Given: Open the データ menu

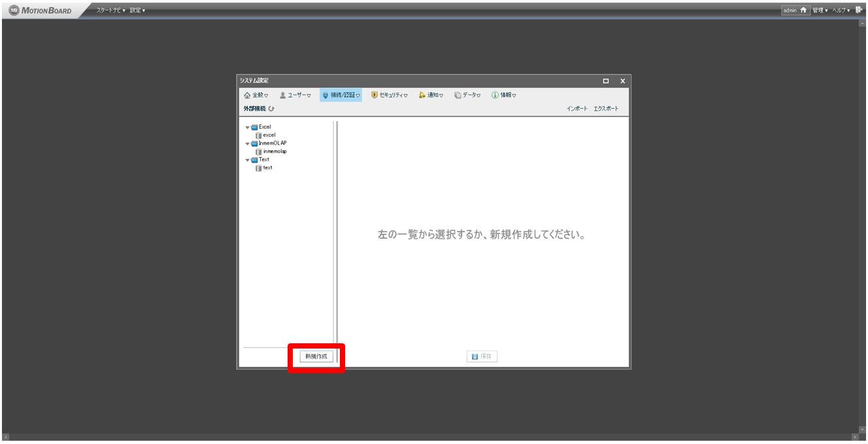Looking at the screenshot, I should click(467, 95).
